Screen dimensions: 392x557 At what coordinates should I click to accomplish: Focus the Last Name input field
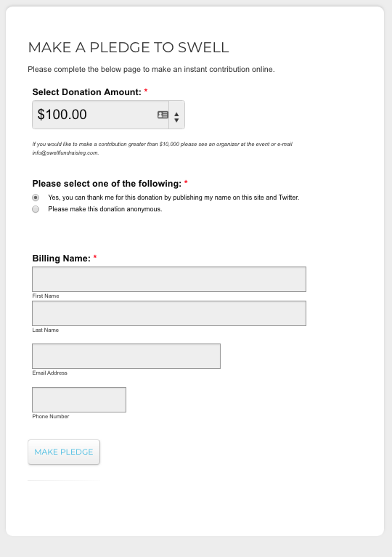[x=169, y=313]
